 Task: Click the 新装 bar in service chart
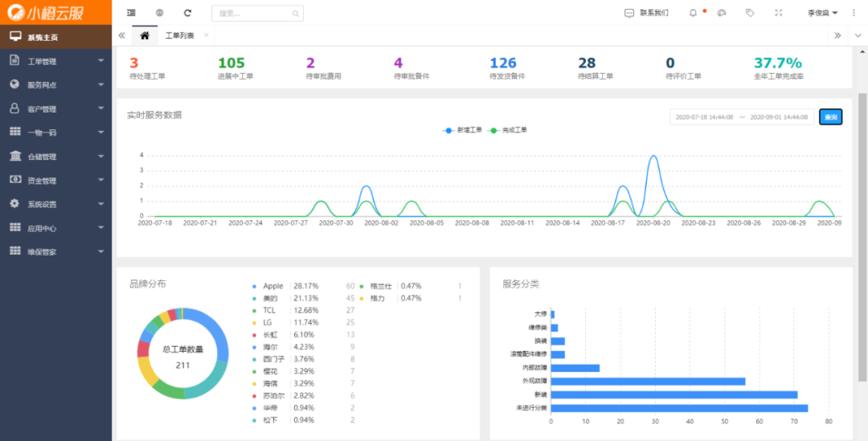pos(674,394)
